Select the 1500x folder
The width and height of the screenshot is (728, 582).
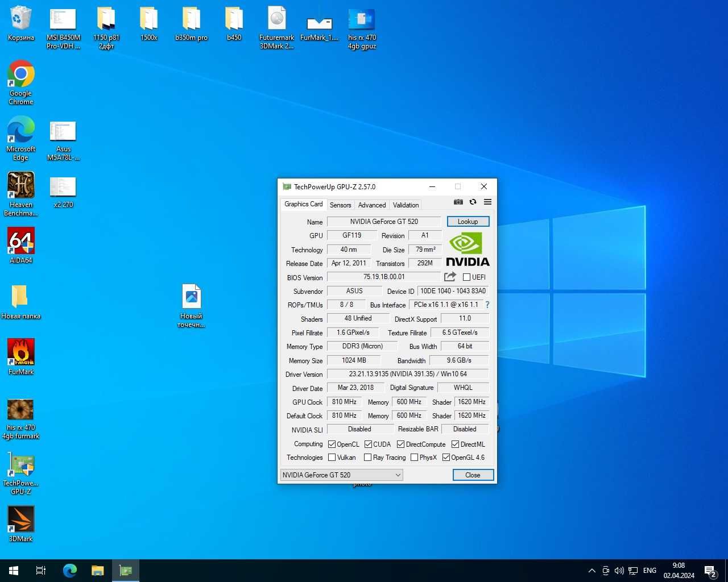point(149,24)
